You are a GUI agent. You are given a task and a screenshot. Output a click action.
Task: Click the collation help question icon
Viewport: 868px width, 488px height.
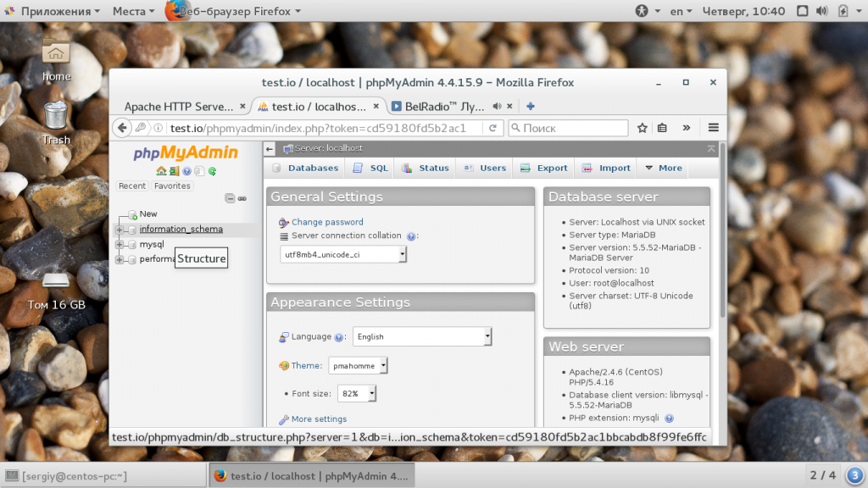click(411, 236)
